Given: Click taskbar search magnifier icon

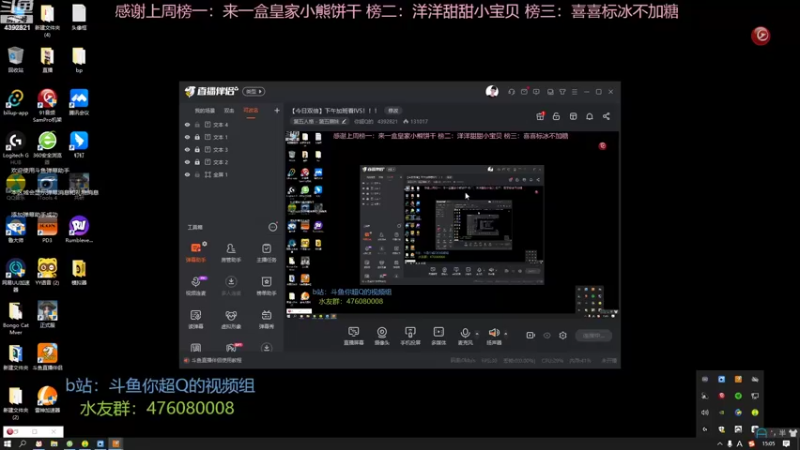Looking at the screenshot, I should 22,444.
